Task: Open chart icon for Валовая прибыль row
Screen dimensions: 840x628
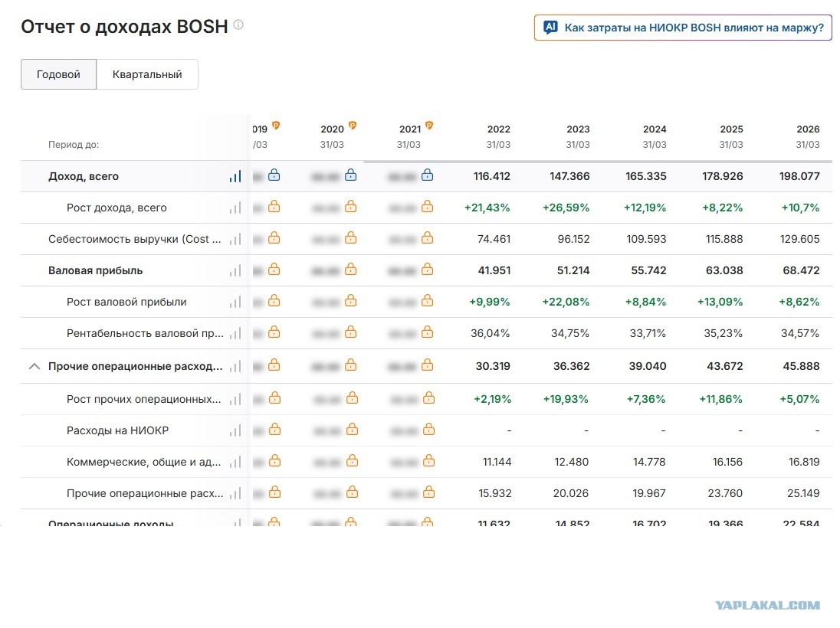Action: pyautogui.click(x=235, y=271)
